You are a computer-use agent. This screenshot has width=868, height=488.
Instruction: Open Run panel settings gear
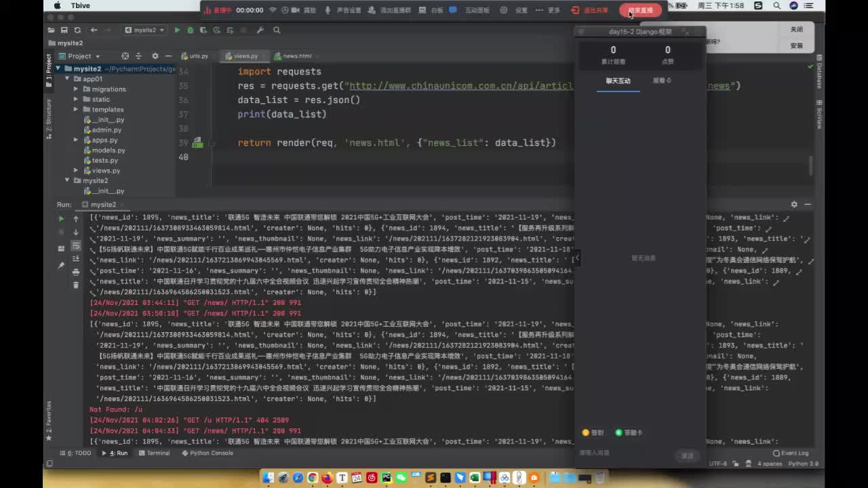(x=794, y=204)
